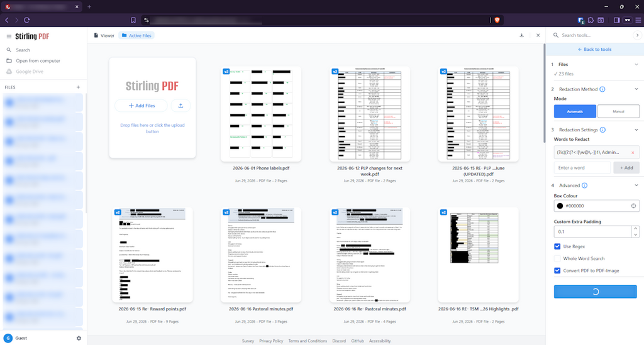Screen dimensions: 644x345
Task: Reload the page in browser
Action: click(26, 20)
